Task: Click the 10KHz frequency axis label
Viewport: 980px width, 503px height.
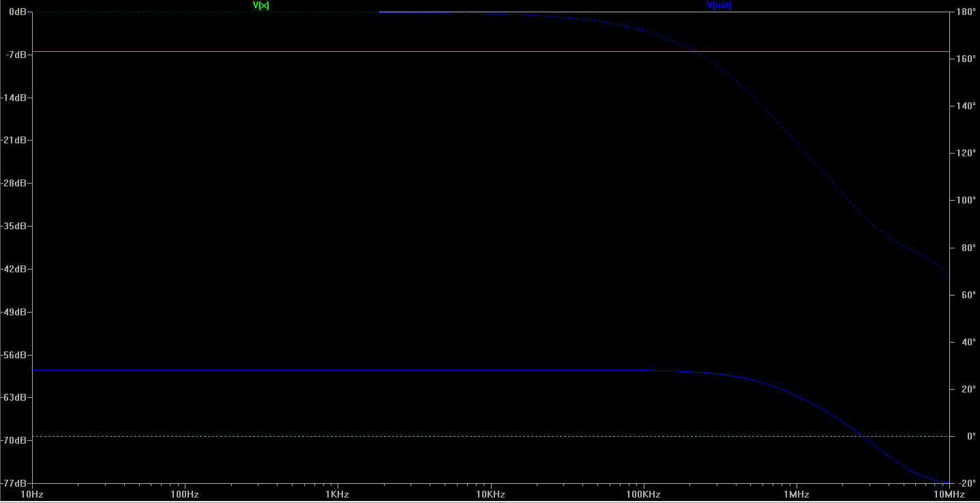Action: click(x=490, y=494)
